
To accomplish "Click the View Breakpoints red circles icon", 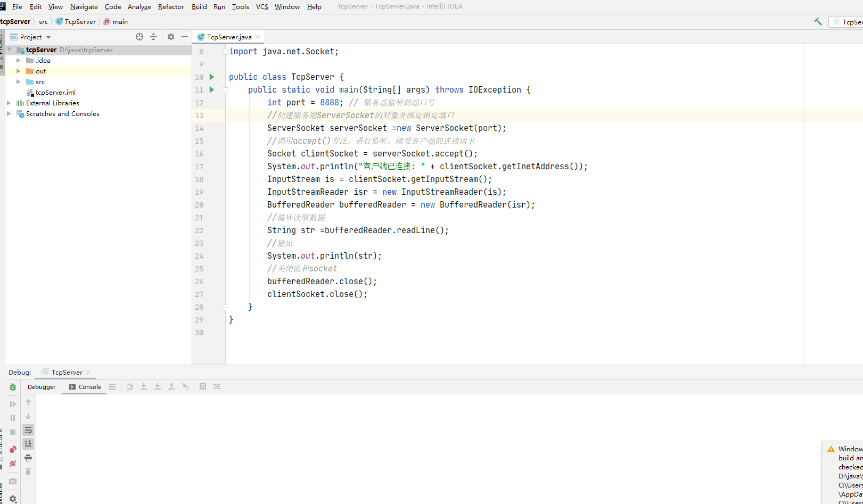I will point(13,450).
